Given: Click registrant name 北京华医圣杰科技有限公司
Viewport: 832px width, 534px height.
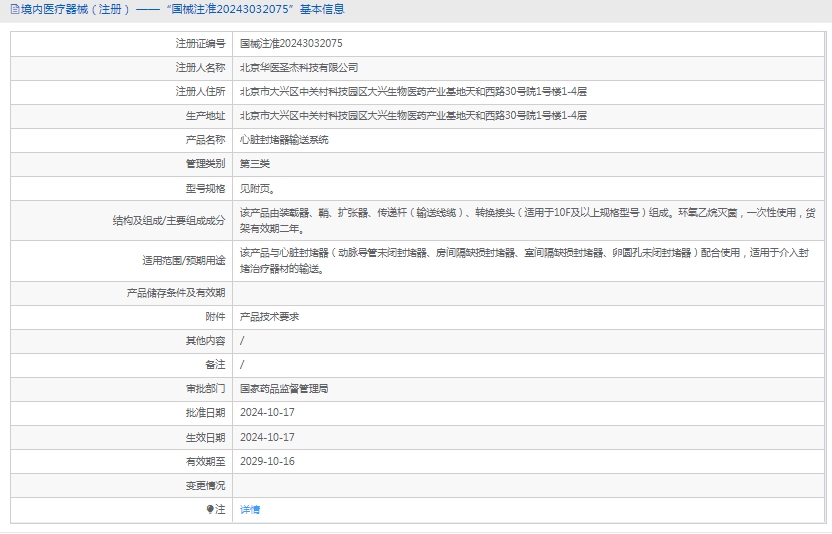Looking at the screenshot, I should coord(299,68).
